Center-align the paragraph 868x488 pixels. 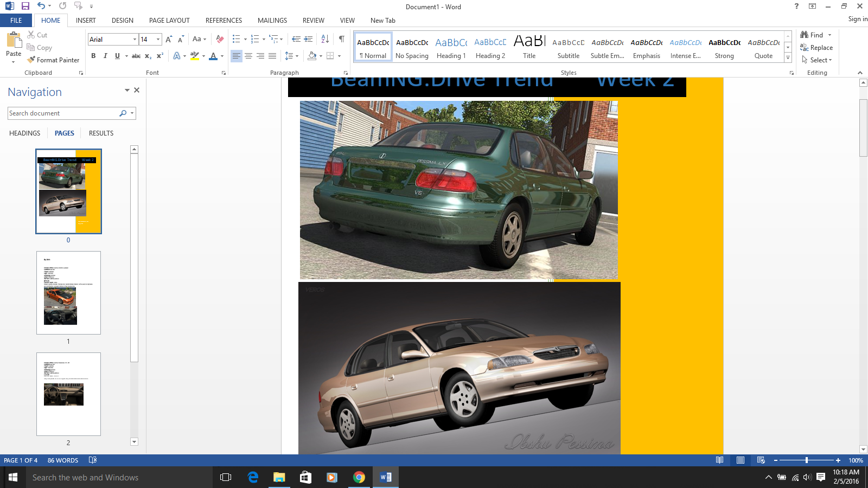tap(248, 56)
